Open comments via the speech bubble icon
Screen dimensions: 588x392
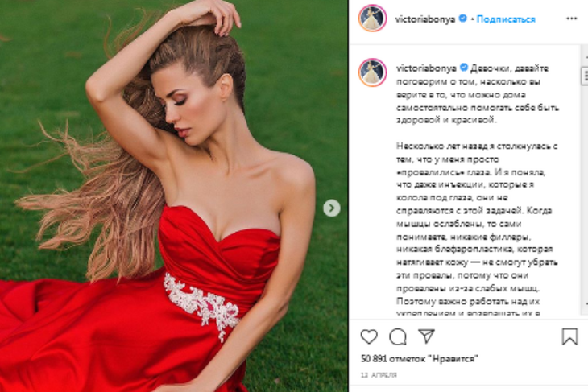tap(398, 336)
